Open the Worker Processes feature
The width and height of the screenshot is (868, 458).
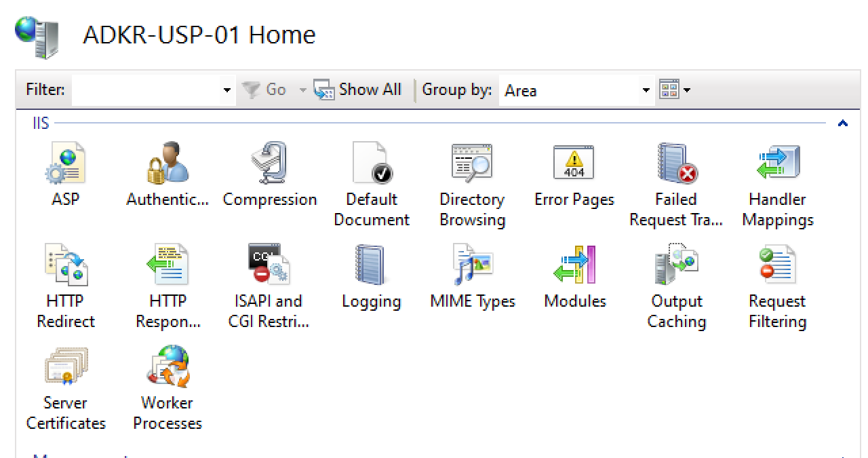point(167,367)
